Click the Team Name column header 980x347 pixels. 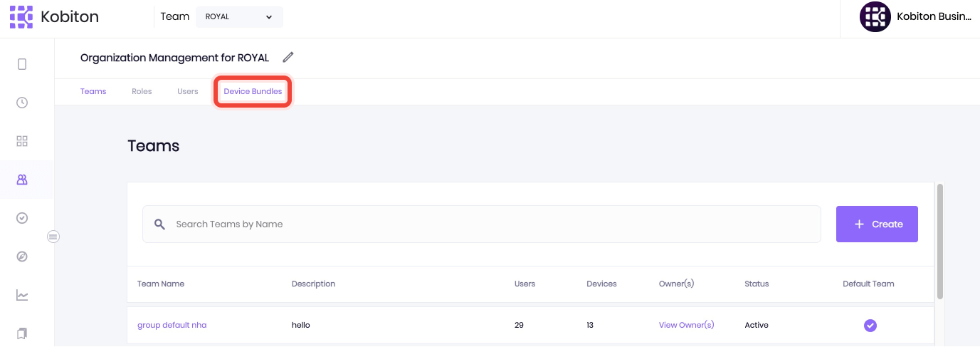[x=161, y=284]
